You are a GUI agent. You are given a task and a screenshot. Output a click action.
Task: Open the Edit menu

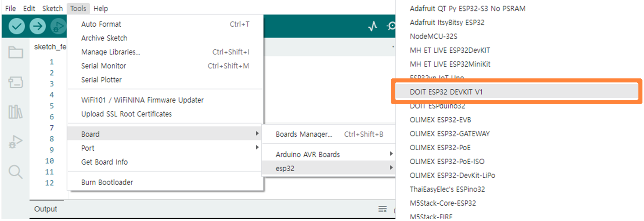[29, 8]
